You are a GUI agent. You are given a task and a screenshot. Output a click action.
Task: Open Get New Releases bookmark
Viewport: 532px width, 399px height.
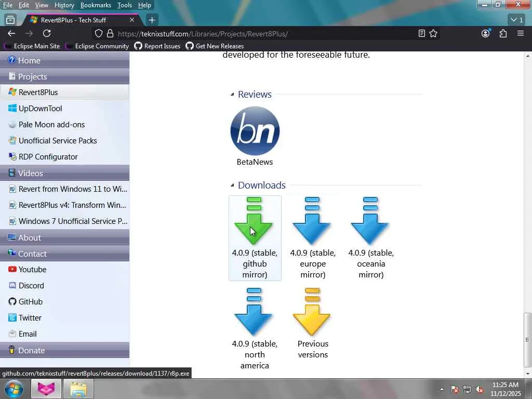click(x=215, y=46)
